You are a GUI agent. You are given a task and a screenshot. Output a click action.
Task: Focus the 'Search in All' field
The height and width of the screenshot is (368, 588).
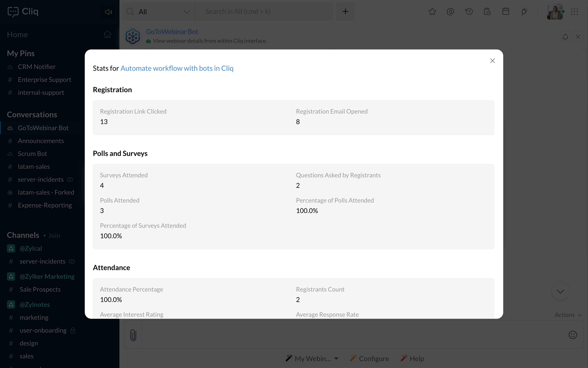click(264, 11)
